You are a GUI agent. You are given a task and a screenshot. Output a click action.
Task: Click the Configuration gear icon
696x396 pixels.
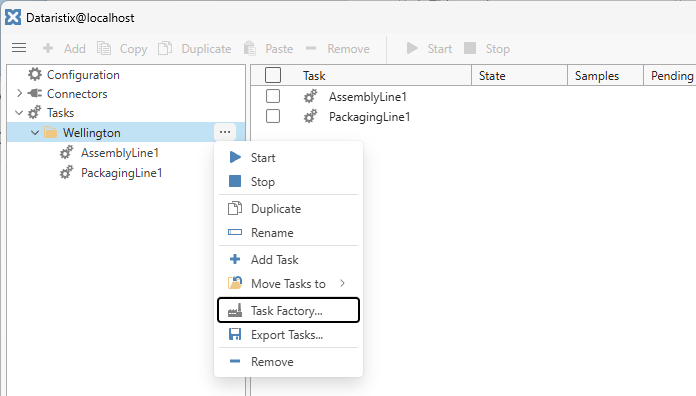tap(35, 74)
